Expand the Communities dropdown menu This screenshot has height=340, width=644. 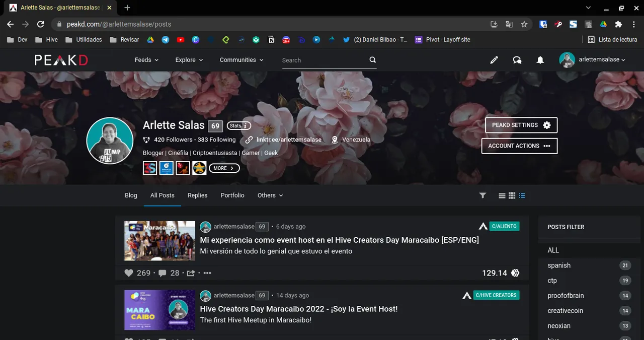point(242,60)
